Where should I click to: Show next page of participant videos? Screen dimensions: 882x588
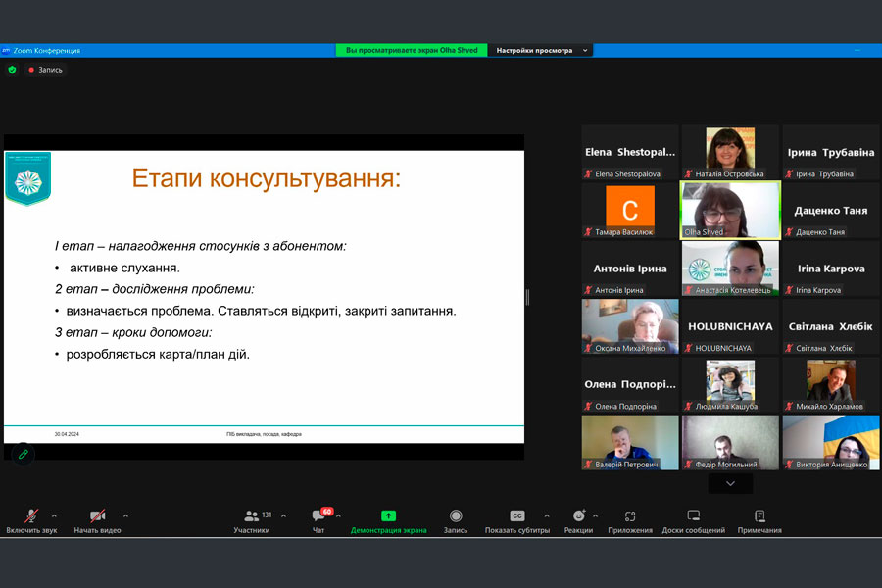730,483
